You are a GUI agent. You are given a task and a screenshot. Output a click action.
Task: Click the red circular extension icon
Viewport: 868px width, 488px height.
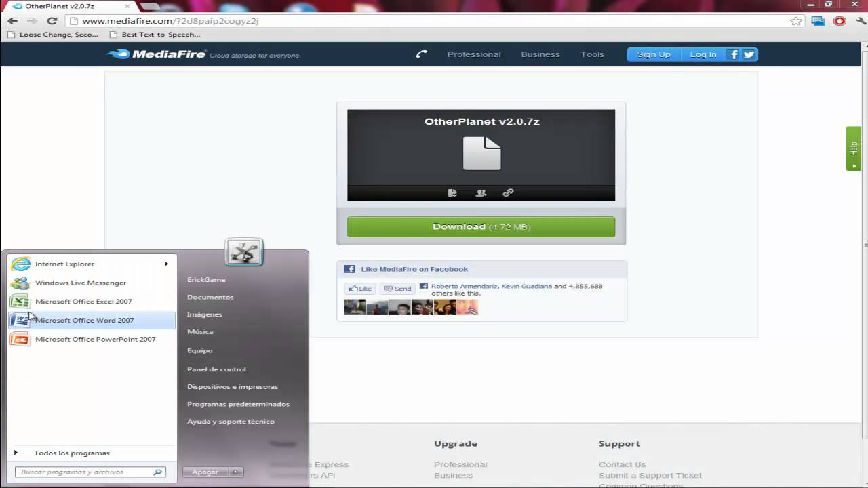840,21
